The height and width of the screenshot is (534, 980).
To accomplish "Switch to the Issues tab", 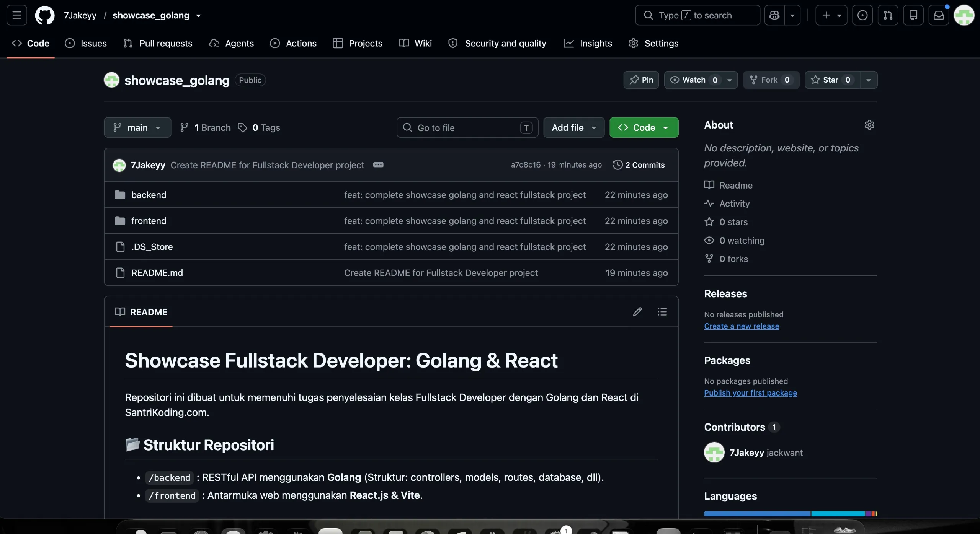I will (86, 43).
